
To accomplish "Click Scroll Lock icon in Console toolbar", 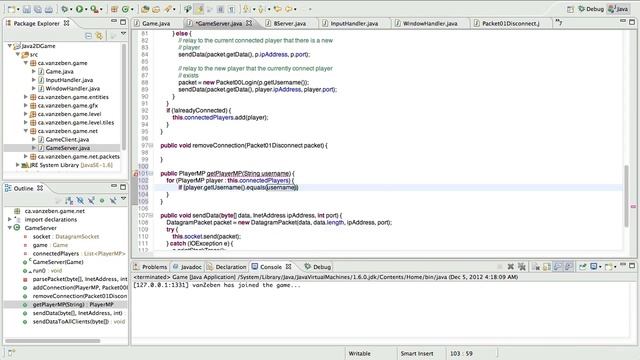I will point(547,267).
